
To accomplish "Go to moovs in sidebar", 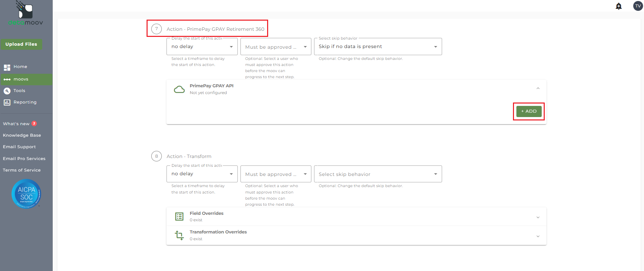I will (21, 79).
